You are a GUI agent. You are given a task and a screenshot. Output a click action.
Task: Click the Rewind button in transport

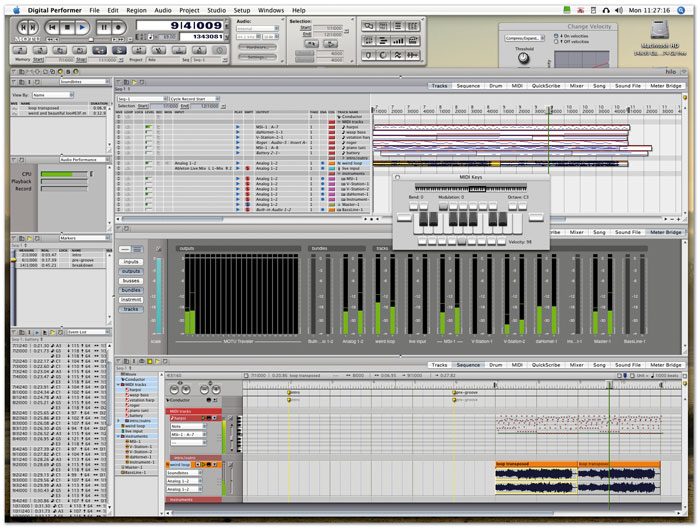[52, 27]
